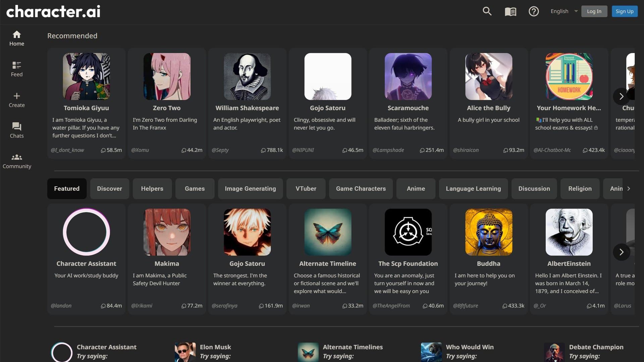Click the help question mark icon
644x362 pixels.
pos(534,11)
